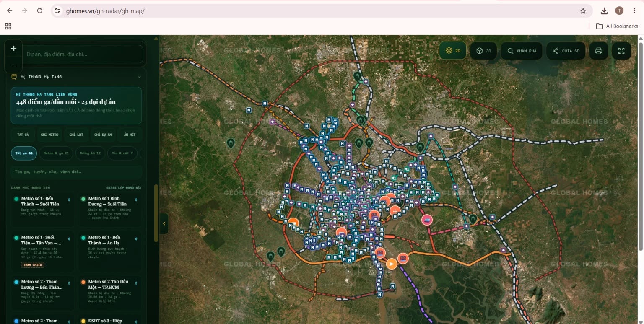644x324 pixels.
Task: Click the pink train station marker east of center
Action: (x=427, y=220)
